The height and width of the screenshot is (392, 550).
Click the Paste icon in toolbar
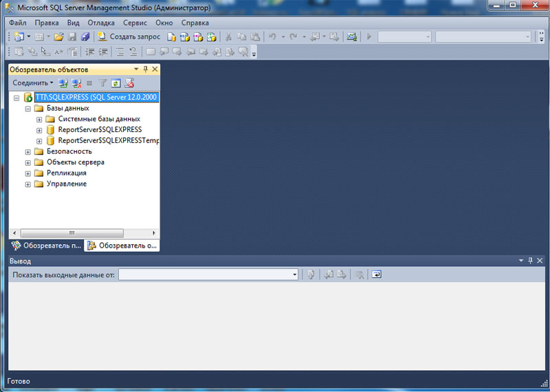pos(255,36)
